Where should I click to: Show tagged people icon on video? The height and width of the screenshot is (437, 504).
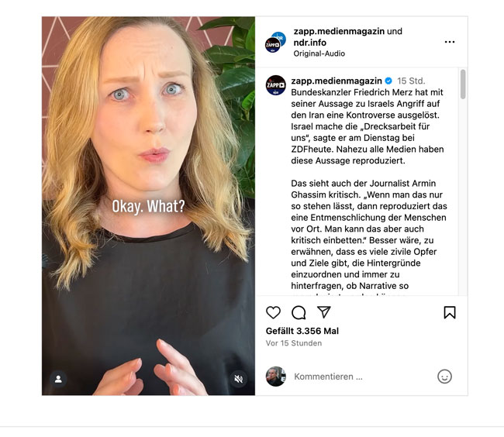[58, 379]
